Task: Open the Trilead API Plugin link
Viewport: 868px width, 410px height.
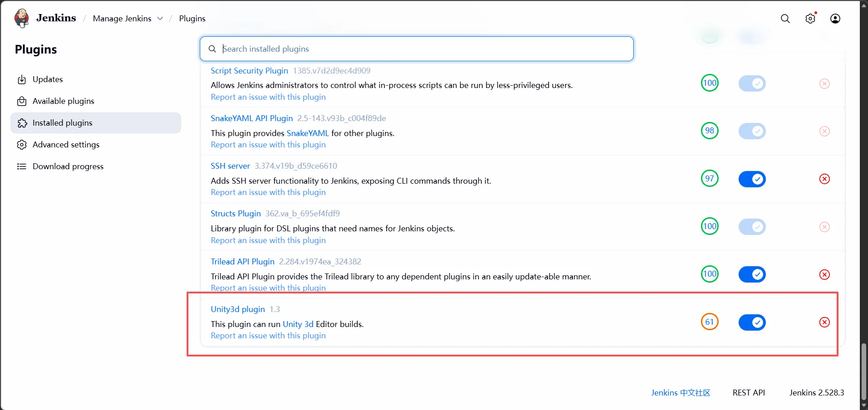Action: [242, 262]
